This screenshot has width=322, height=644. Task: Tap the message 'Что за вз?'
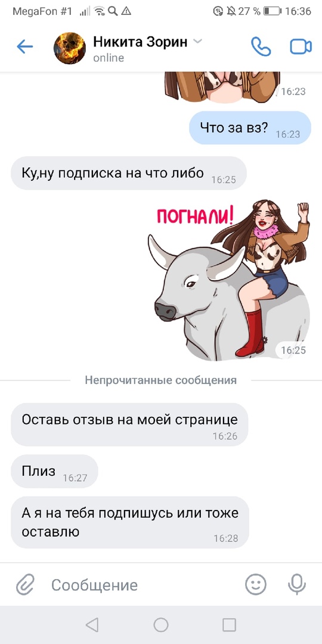pos(250,128)
